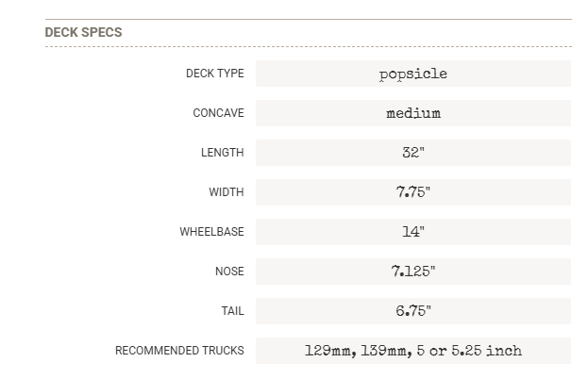
Task: Click the LENGTH label
Action: 222,153
